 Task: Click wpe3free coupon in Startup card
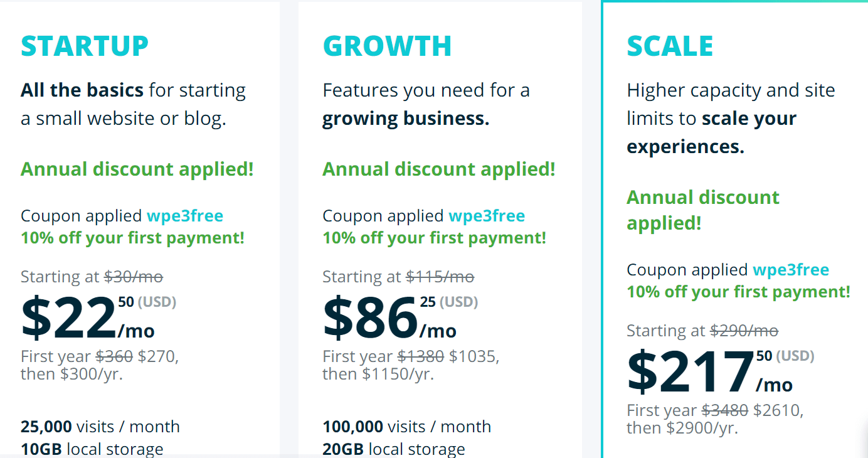(185, 216)
